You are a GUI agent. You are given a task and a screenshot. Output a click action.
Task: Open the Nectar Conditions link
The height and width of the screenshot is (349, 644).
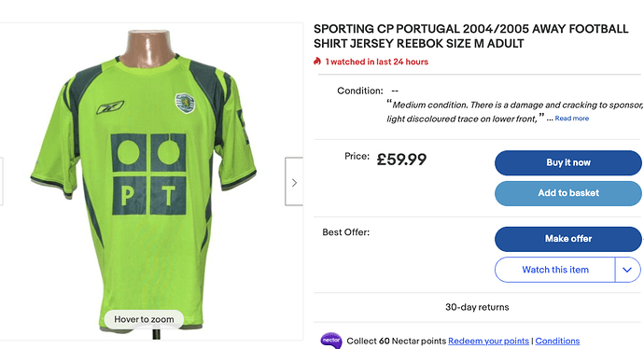557,341
